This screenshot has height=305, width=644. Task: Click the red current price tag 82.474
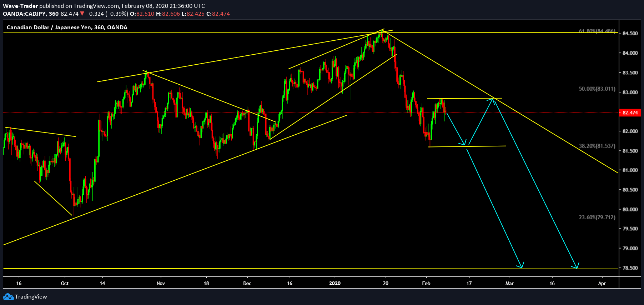630,112
